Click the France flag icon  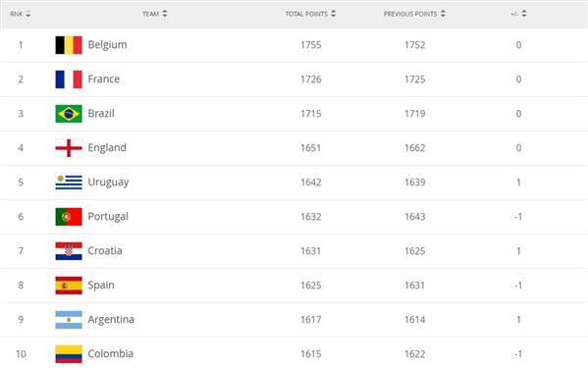point(69,79)
